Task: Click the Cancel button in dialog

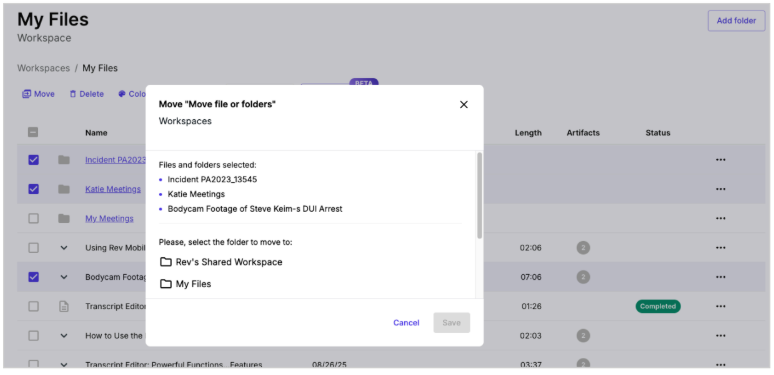Action: (x=406, y=323)
